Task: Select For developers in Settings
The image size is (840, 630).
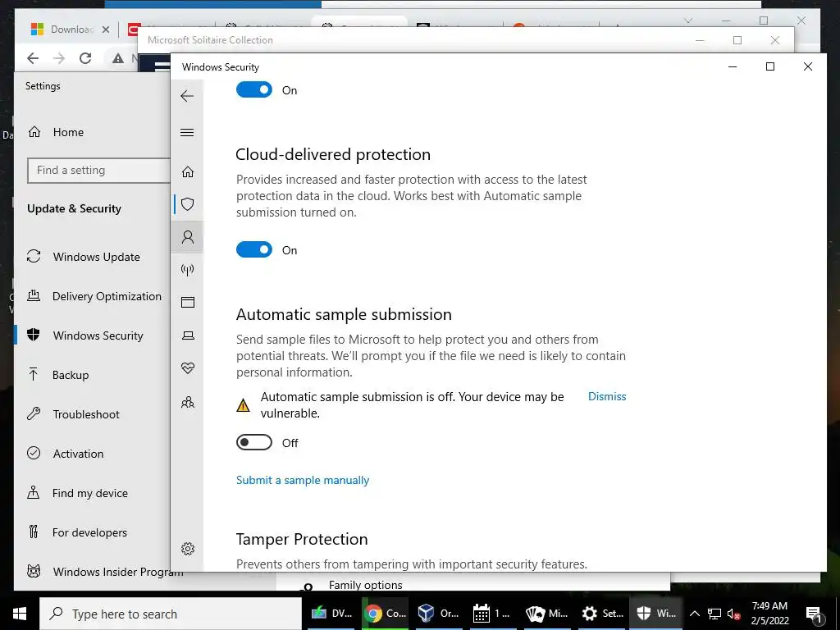Action: pyautogui.click(x=92, y=532)
